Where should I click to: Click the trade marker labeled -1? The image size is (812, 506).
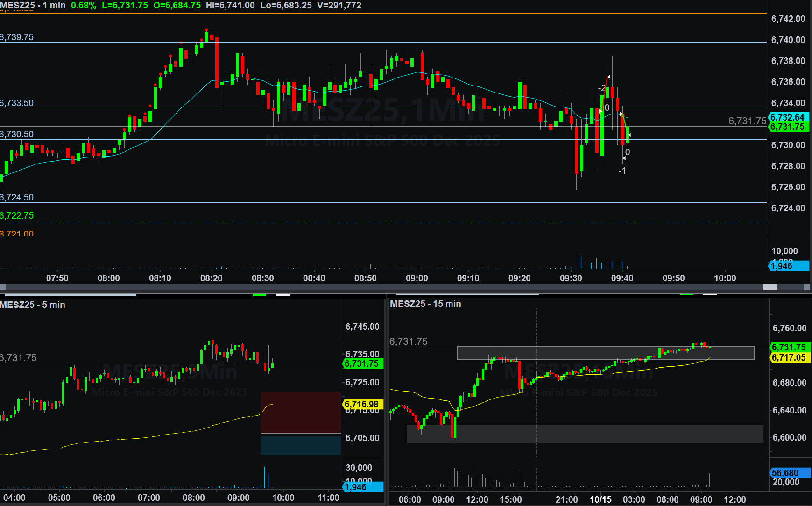622,171
